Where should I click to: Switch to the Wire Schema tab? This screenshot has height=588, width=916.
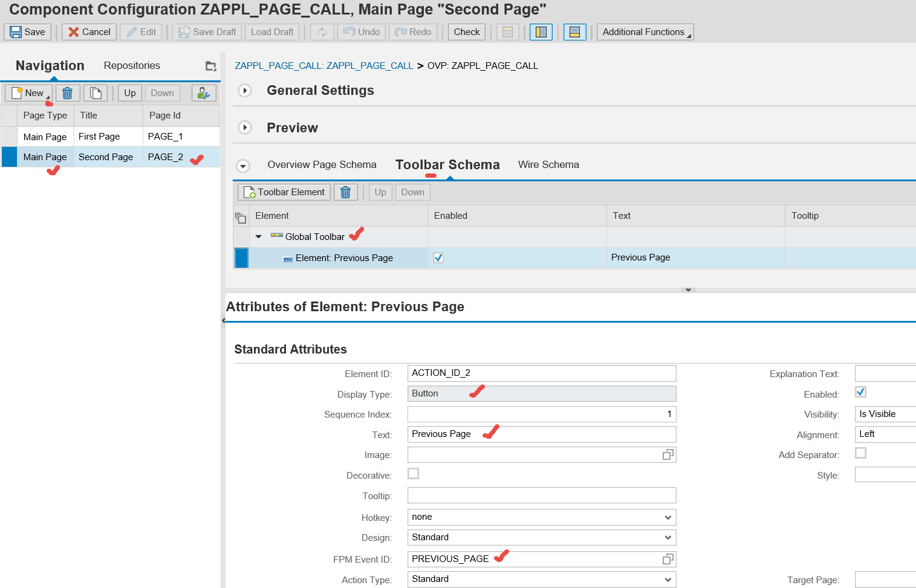[x=548, y=164]
